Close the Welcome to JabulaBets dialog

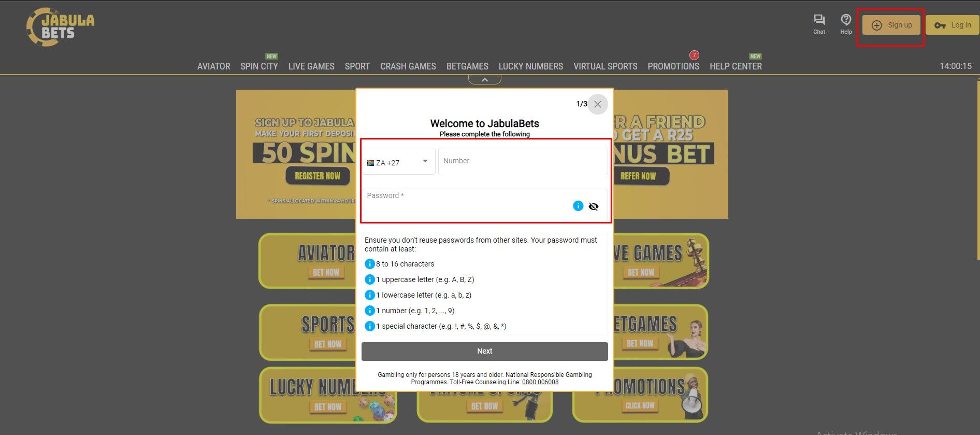coord(597,104)
